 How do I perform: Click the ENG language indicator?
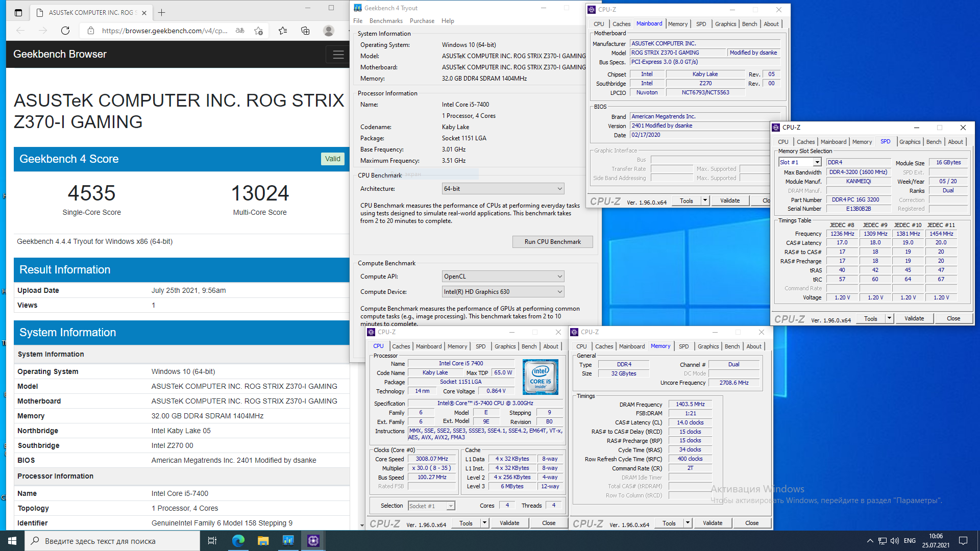pos(910,541)
